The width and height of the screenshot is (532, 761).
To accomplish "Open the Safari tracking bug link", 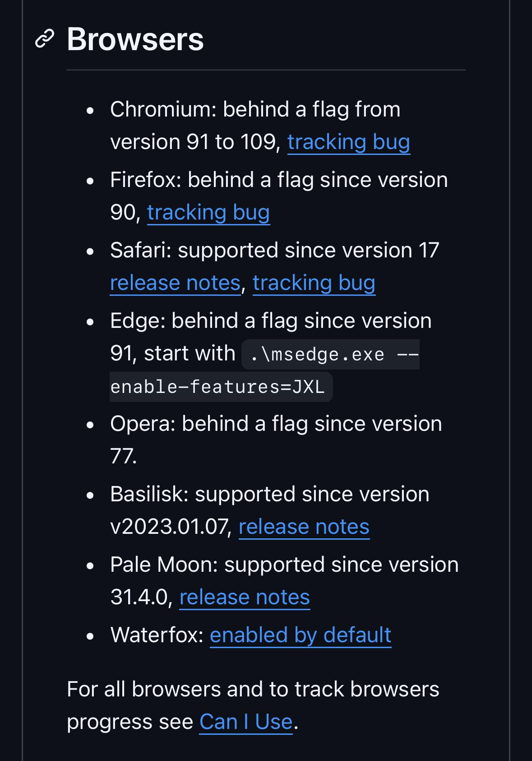I will (x=314, y=283).
